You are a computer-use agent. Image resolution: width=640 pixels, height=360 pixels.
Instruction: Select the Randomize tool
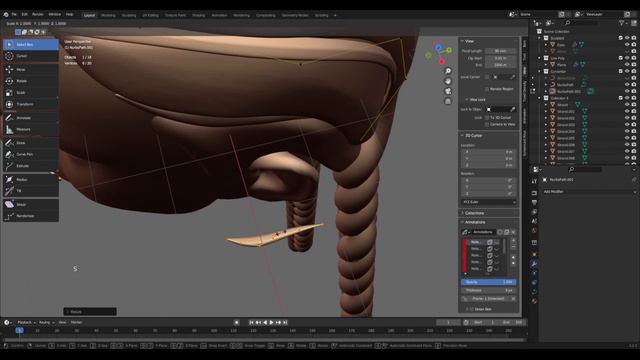click(31, 216)
